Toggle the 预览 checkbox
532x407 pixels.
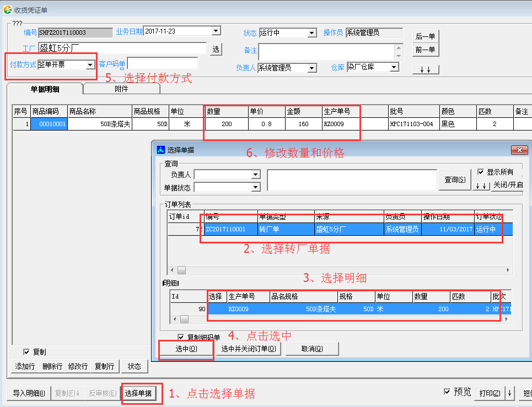[447, 392]
